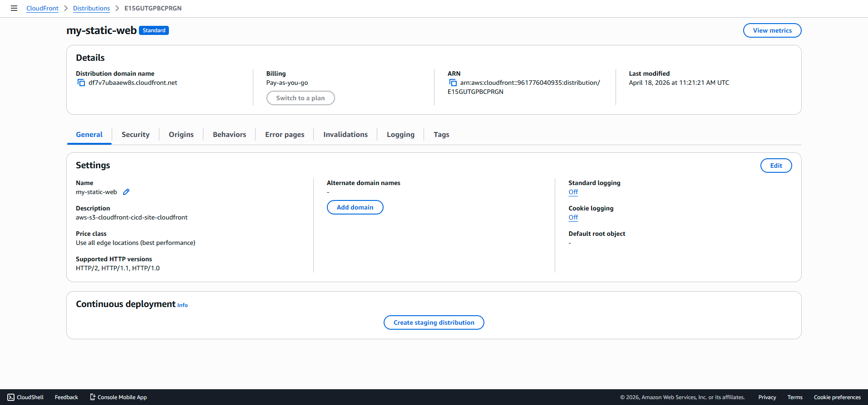Select the my-static-web page heading
This screenshot has width=868, height=405.
coord(101,30)
